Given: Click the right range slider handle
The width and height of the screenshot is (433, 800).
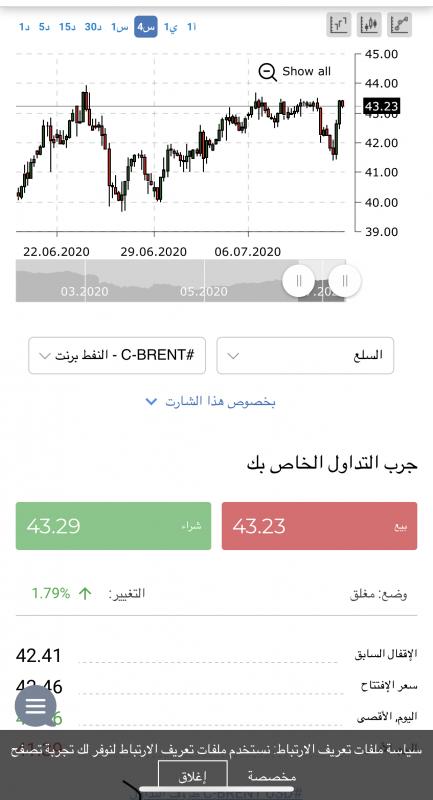Looking at the screenshot, I should tap(345, 281).
